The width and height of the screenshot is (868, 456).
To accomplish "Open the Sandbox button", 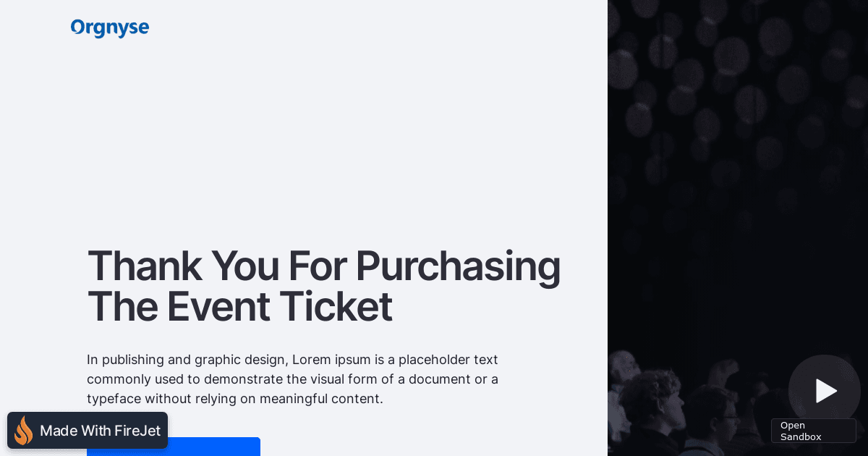I will click(813, 431).
